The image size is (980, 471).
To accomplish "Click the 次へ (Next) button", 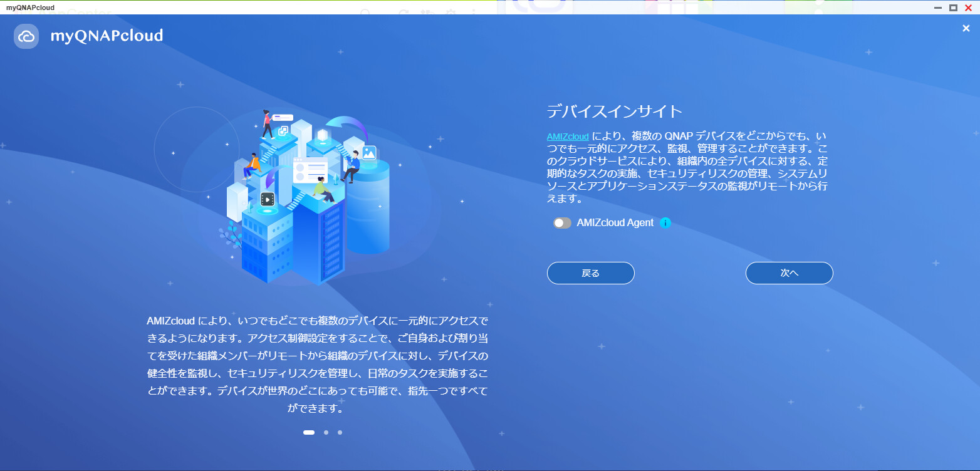I will coord(790,273).
